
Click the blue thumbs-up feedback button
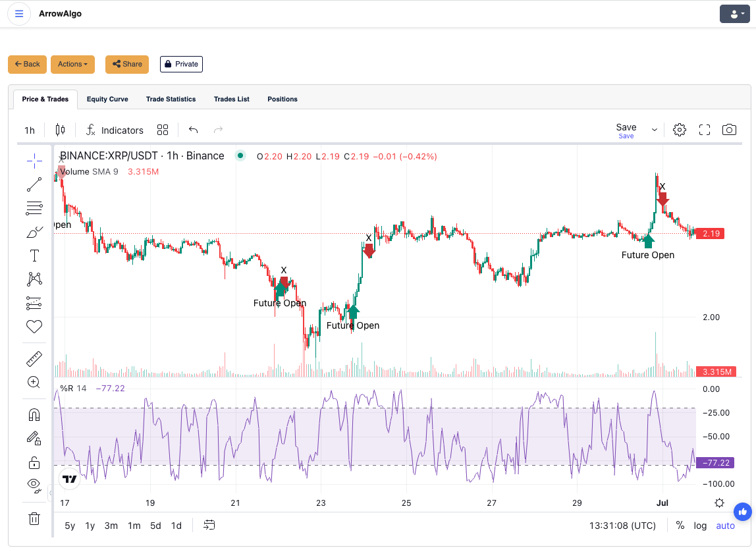coord(743,512)
